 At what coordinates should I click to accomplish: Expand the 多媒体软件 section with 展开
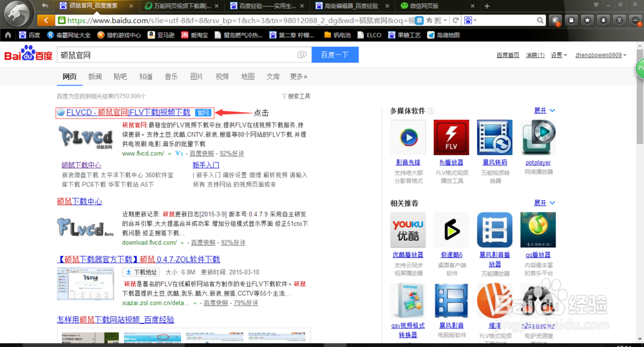click(x=545, y=111)
